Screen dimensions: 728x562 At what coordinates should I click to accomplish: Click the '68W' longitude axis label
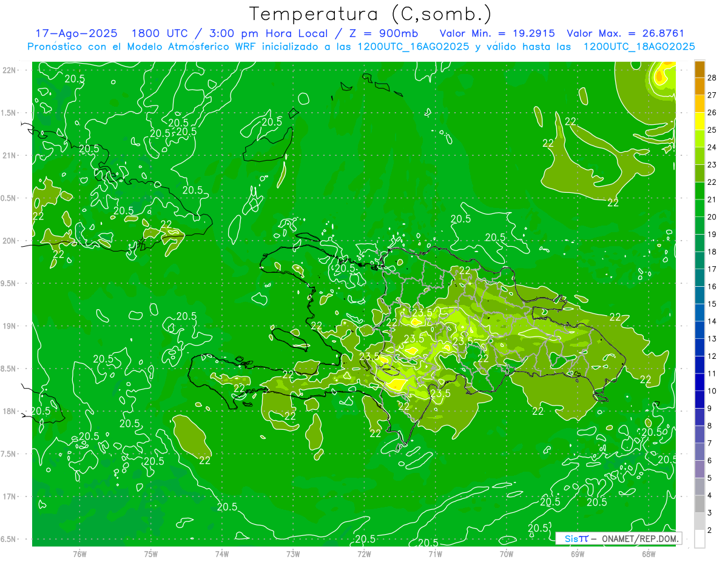point(649,554)
